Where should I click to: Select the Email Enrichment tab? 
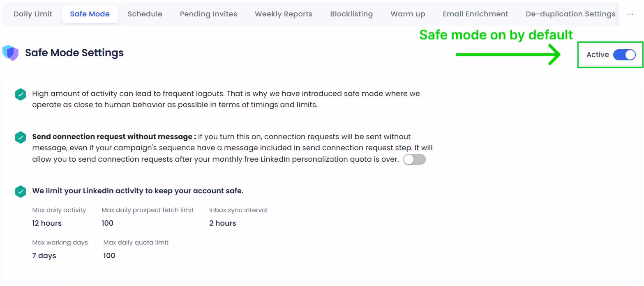(x=475, y=14)
